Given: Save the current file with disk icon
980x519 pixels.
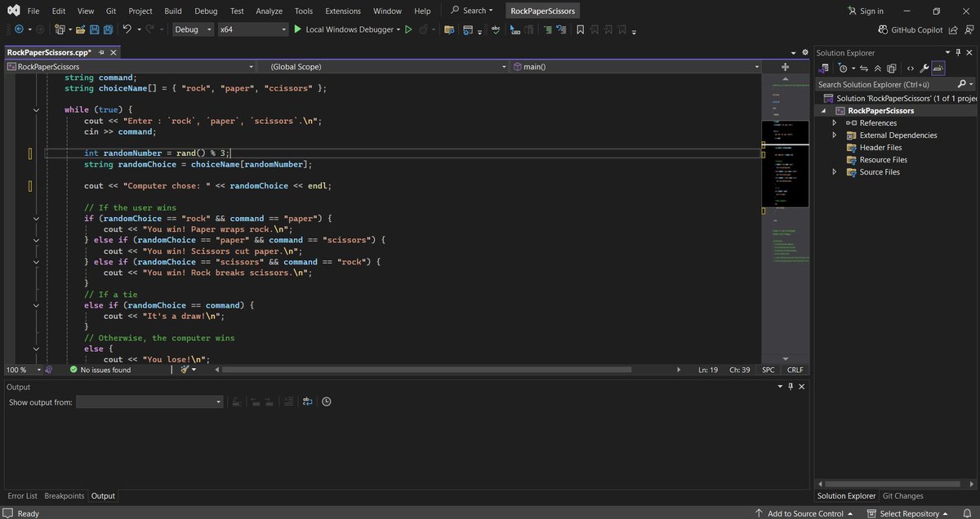Looking at the screenshot, I should tap(94, 29).
